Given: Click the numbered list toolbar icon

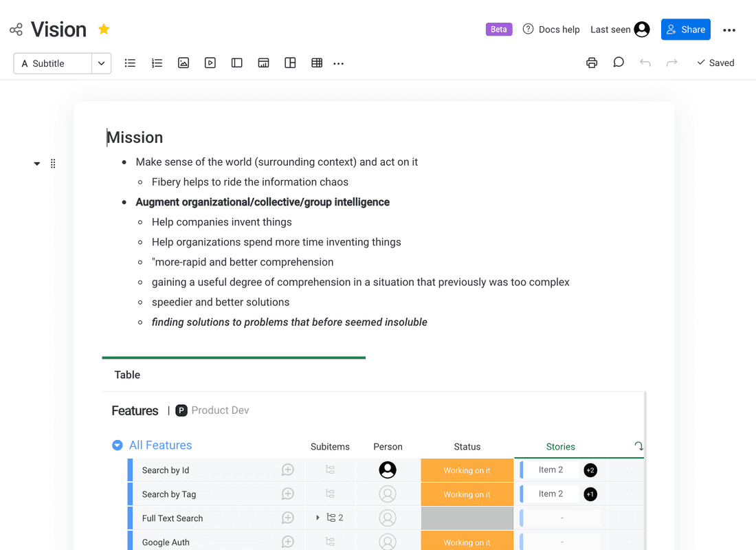Looking at the screenshot, I should 157,63.
